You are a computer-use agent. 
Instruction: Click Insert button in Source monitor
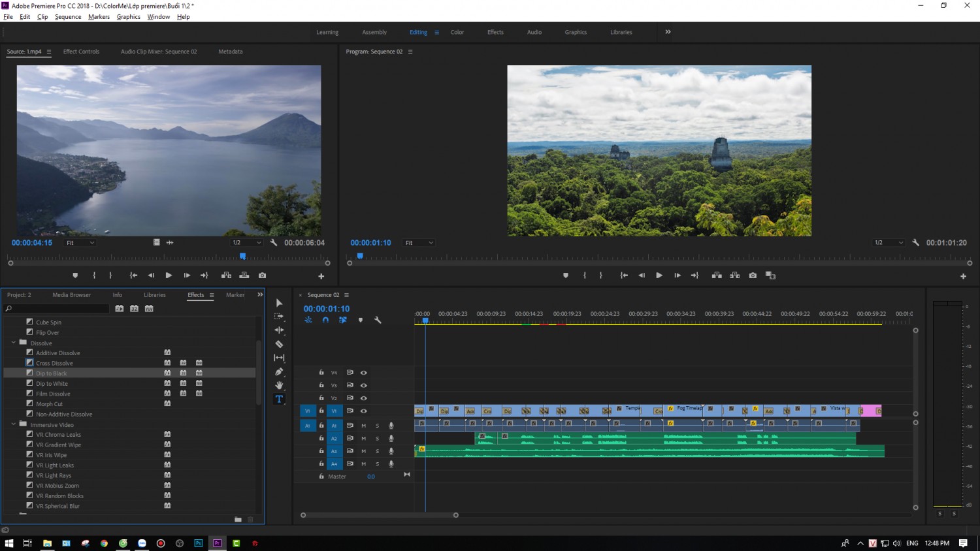point(226,275)
